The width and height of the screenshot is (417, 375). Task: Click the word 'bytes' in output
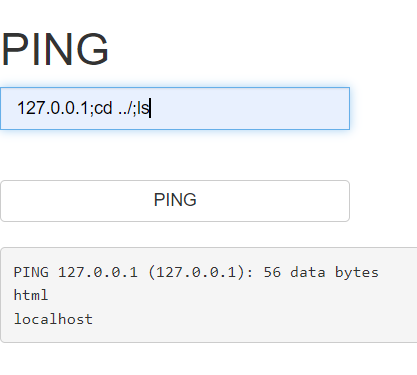[357, 273]
